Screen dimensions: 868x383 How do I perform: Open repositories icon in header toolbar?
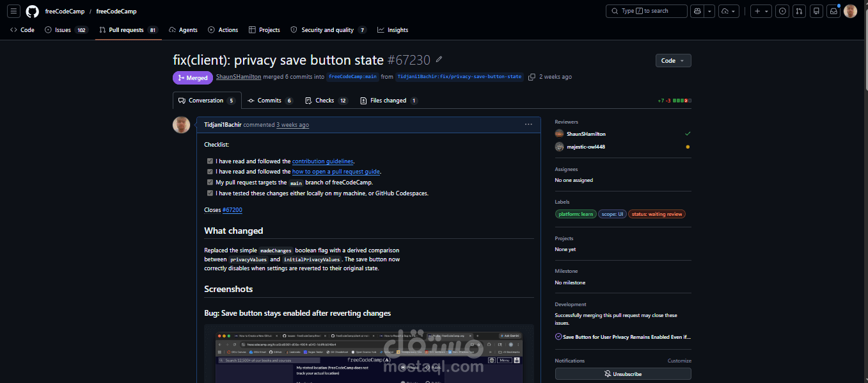click(816, 11)
